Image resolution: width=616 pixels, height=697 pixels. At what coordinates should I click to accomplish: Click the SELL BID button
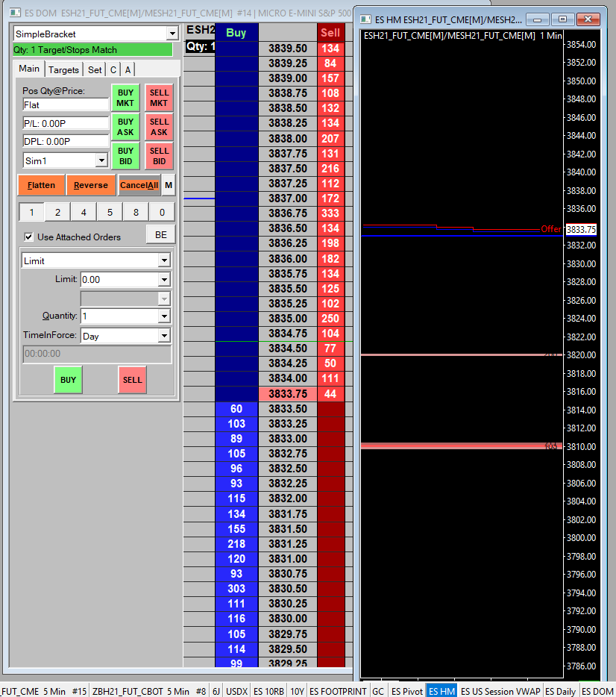pos(159,156)
